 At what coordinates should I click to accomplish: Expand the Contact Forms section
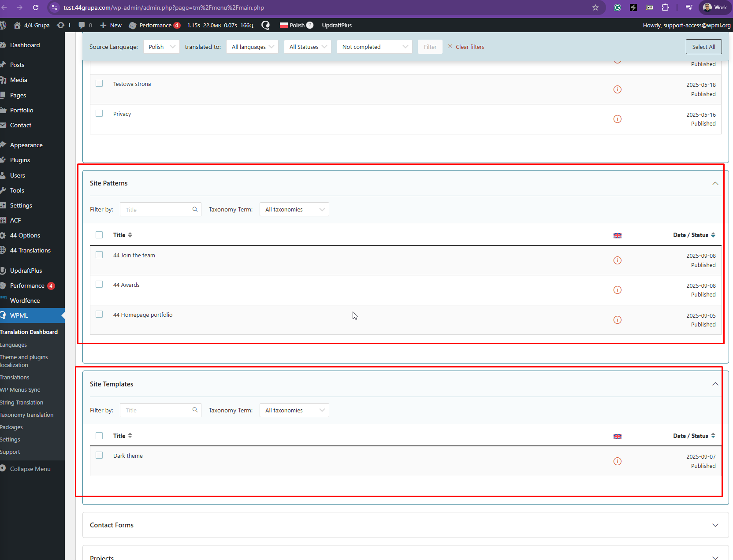pos(715,525)
